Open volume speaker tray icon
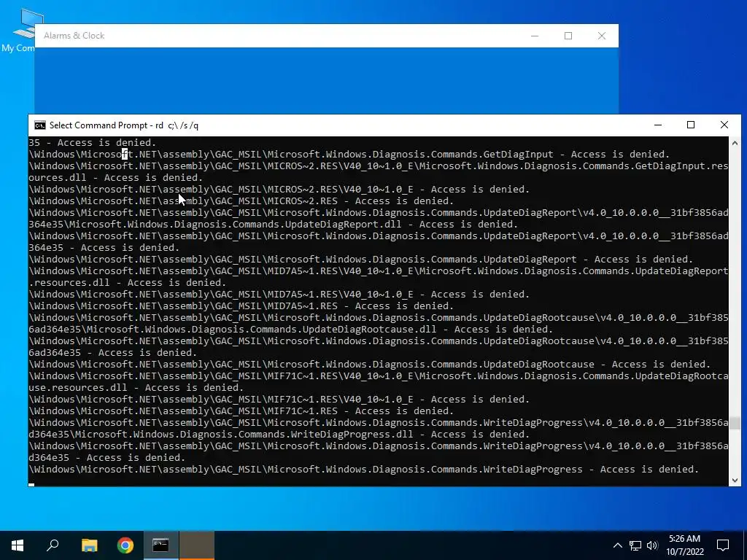The width and height of the screenshot is (747, 560). [652, 545]
